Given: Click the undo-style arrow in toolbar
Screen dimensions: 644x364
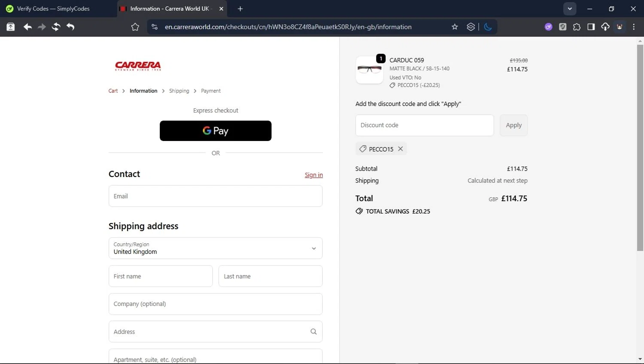Looking at the screenshot, I should point(70,27).
